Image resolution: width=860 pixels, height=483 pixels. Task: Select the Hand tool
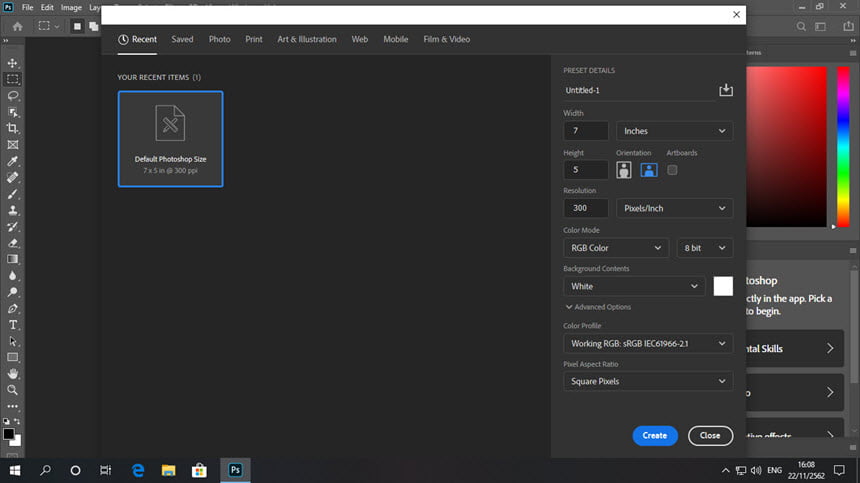point(13,373)
